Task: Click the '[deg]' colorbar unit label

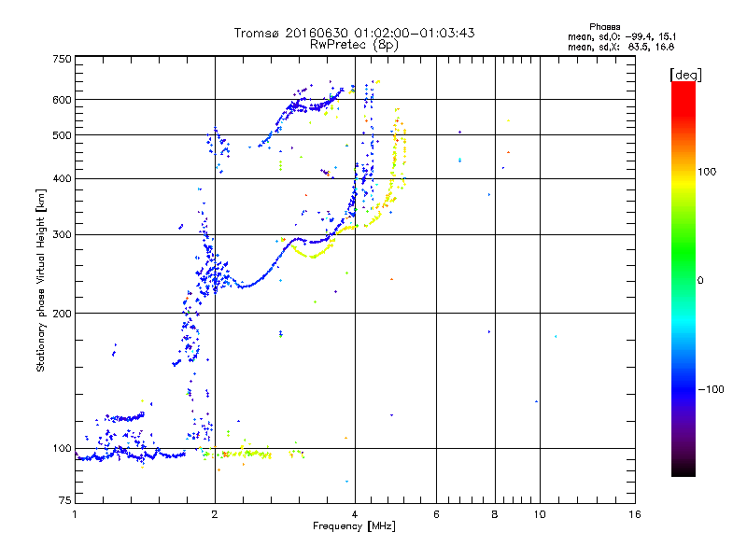Action: pos(685,75)
